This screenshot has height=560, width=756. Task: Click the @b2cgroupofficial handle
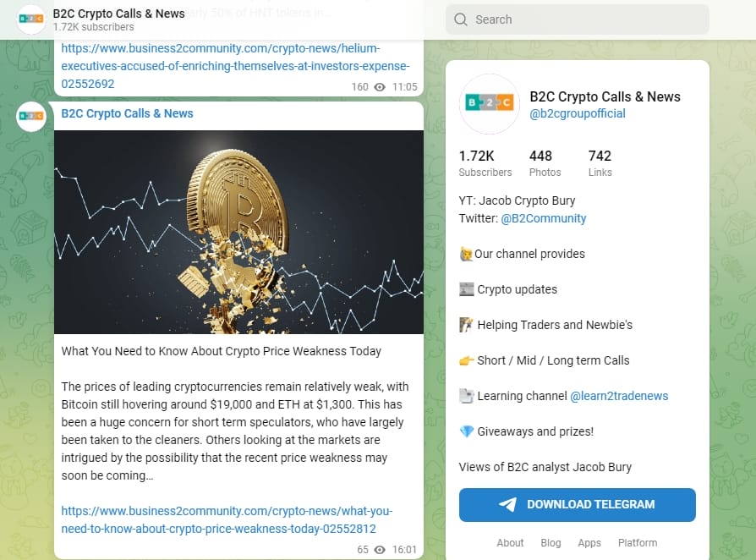578,113
